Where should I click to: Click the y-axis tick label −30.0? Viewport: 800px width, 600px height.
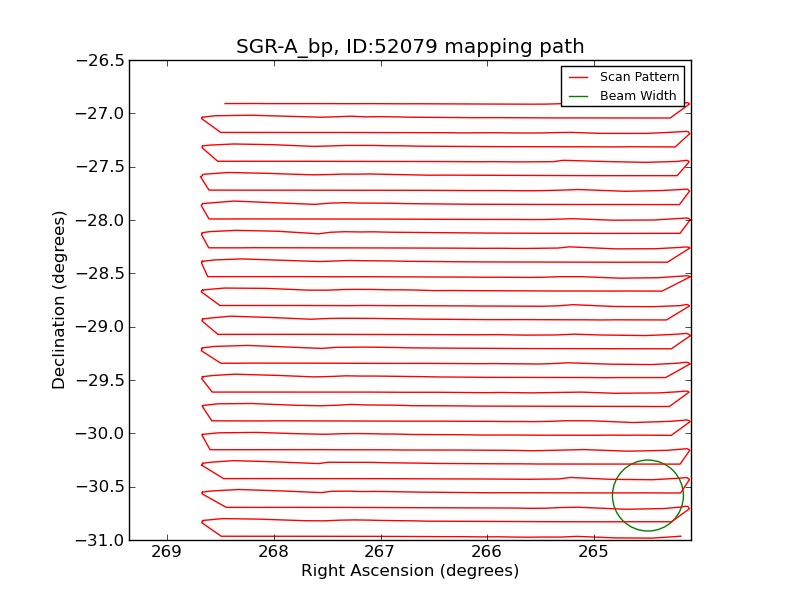click(x=99, y=434)
